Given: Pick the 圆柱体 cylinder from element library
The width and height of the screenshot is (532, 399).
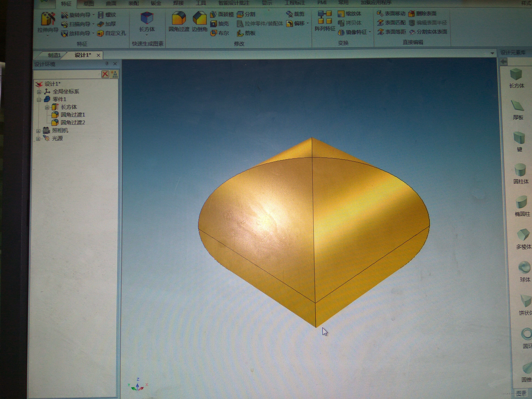Looking at the screenshot, I should 520,170.
